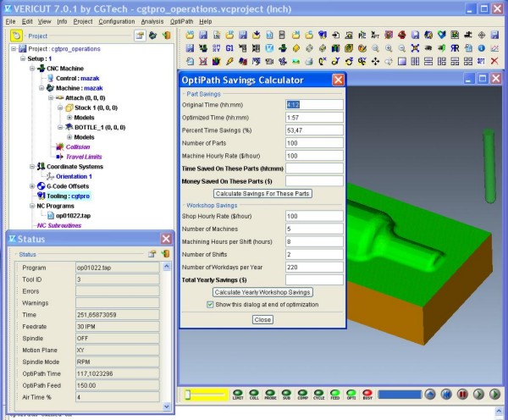This screenshot has width=508, height=420.
Task: Click the blue heart-shaped icon in top toolbar row
Action: point(442,35)
